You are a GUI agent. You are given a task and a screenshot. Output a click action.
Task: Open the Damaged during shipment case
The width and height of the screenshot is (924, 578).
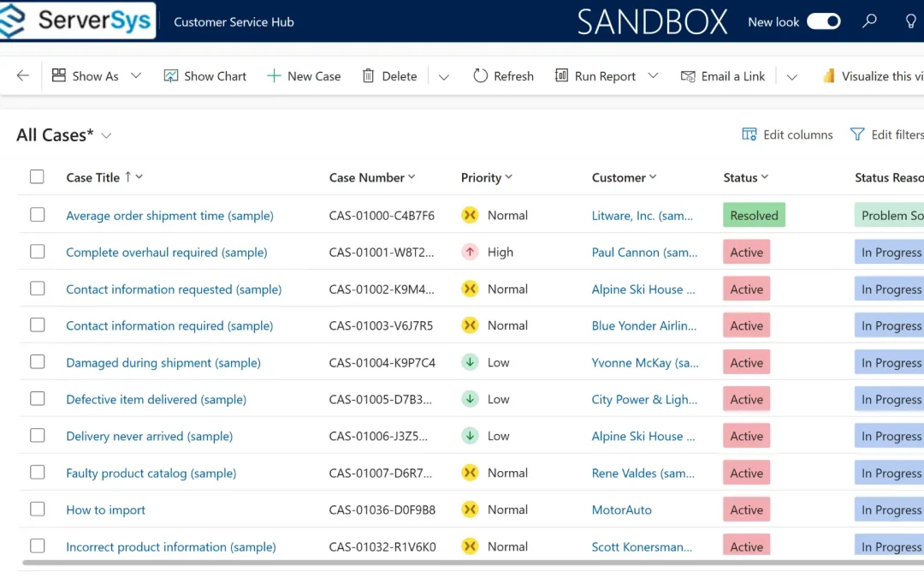click(x=163, y=363)
